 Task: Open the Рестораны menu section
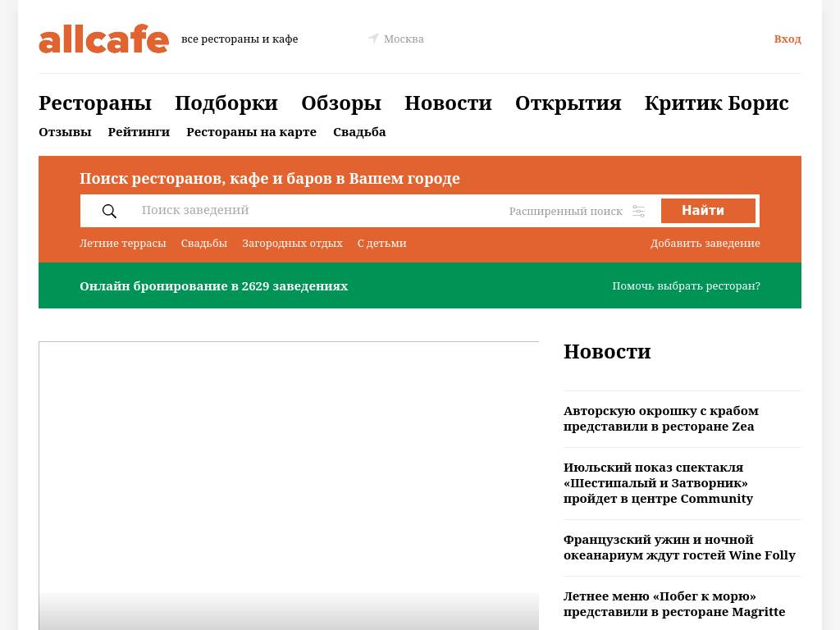point(95,103)
